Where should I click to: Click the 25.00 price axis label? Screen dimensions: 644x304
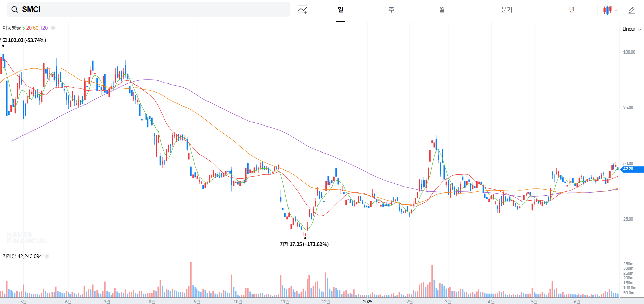[x=628, y=219]
